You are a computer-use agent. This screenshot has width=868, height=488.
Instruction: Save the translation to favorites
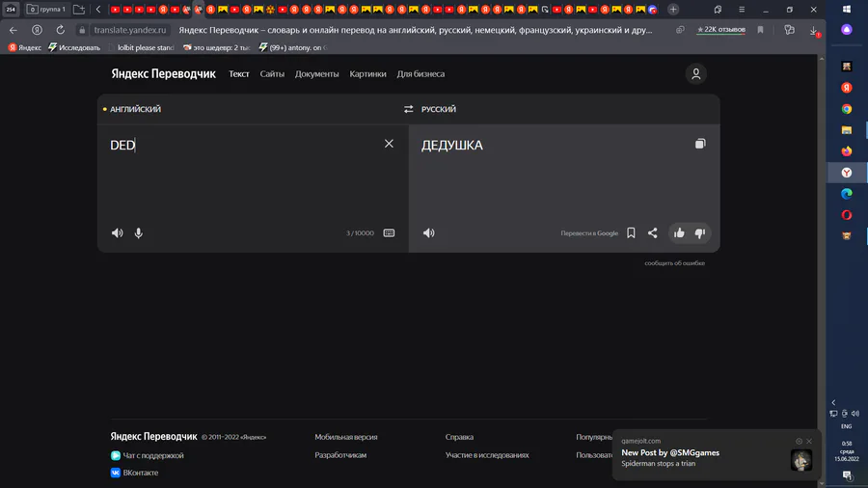[x=631, y=233]
